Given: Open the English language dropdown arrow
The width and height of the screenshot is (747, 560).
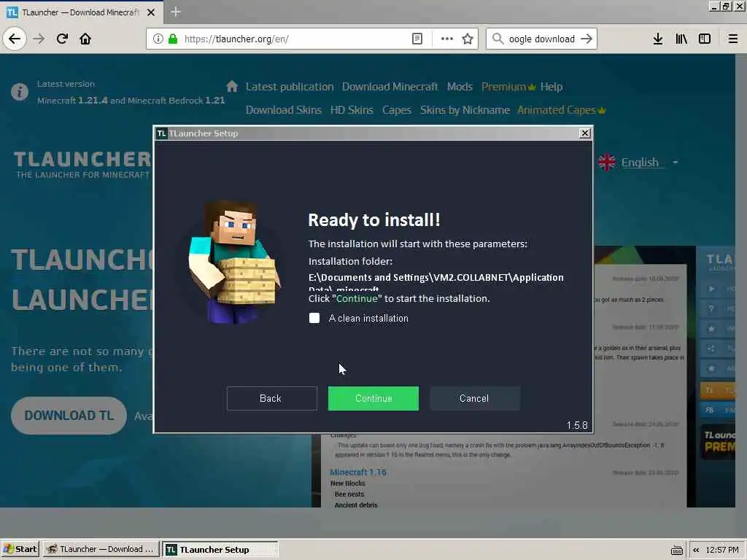Looking at the screenshot, I should tap(676, 163).
